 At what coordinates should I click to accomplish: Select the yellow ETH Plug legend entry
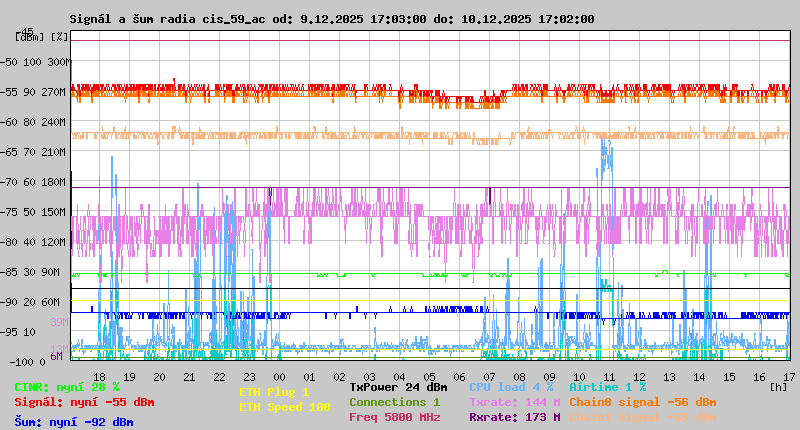pyautogui.click(x=274, y=392)
